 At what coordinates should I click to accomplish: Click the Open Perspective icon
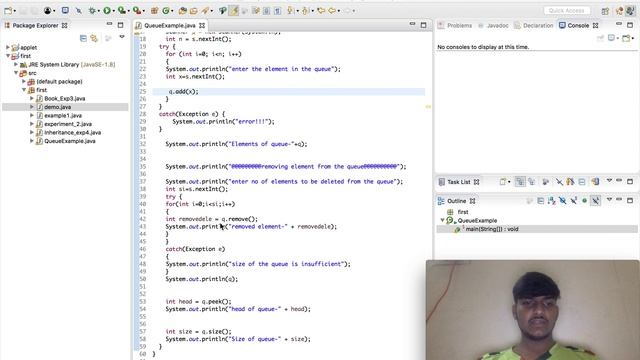[x=605, y=11]
